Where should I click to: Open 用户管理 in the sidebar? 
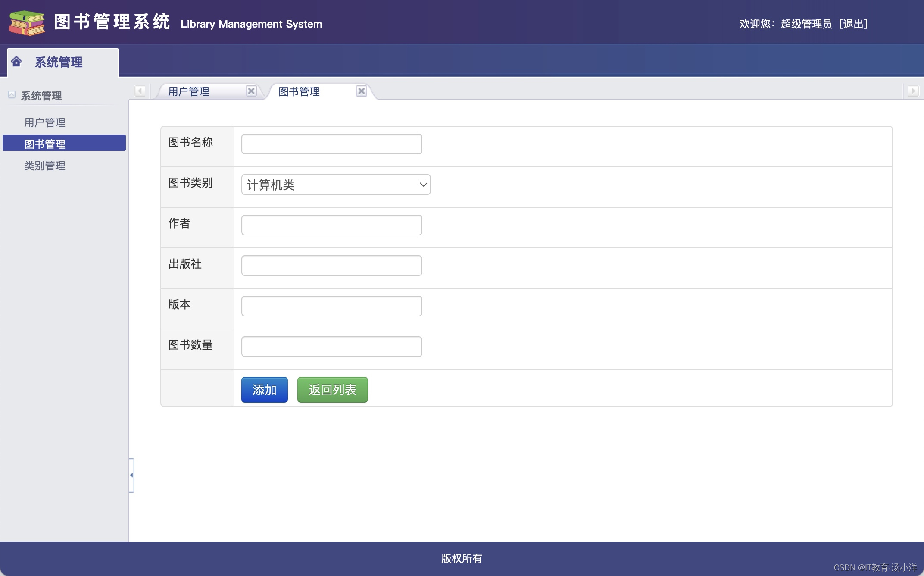click(x=45, y=122)
